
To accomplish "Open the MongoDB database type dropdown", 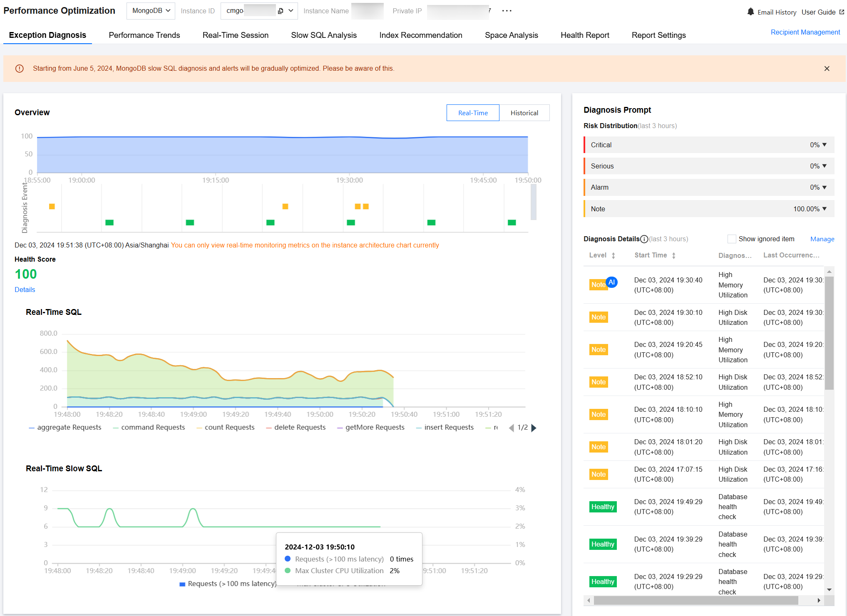I will [x=151, y=11].
